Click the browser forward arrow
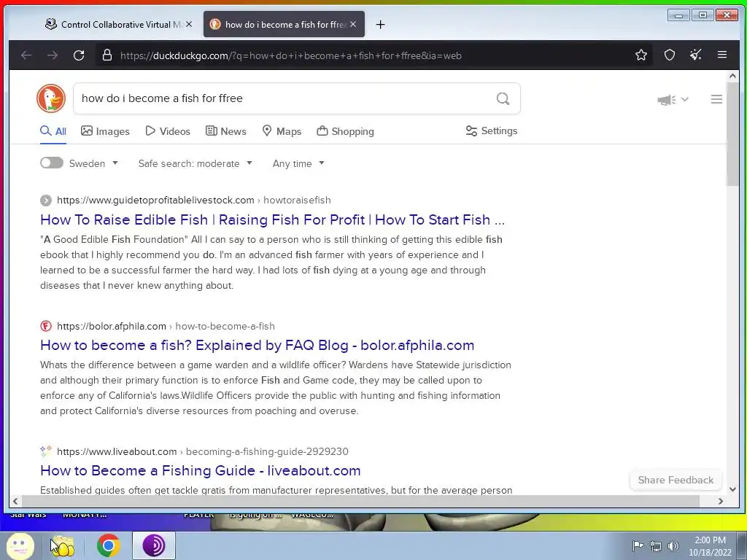Image resolution: width=747 pixels, height=560 pixels. pyautogui.click(x=53, y=55)
